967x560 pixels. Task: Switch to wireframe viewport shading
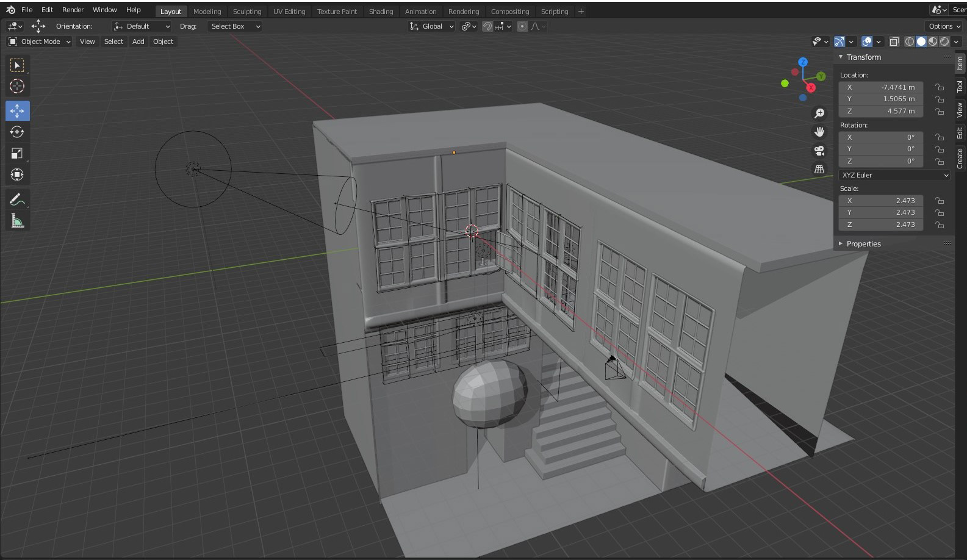tap(910, 41)
